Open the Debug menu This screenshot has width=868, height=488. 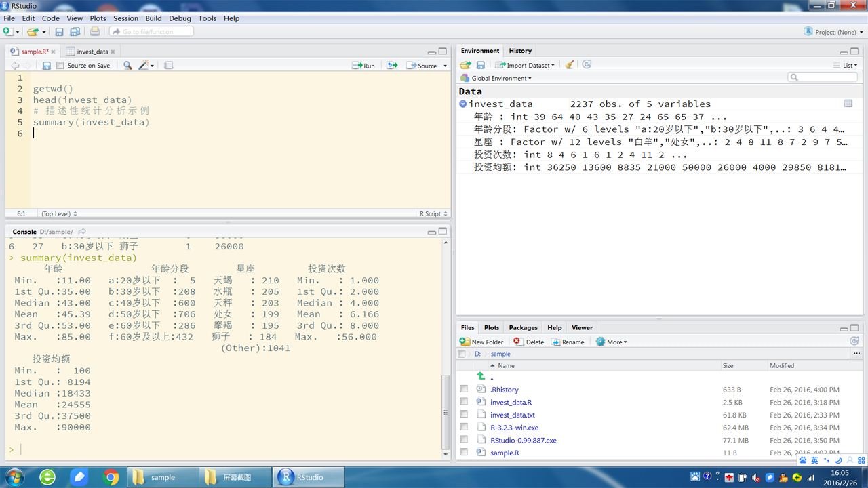[x=180, y=18]
